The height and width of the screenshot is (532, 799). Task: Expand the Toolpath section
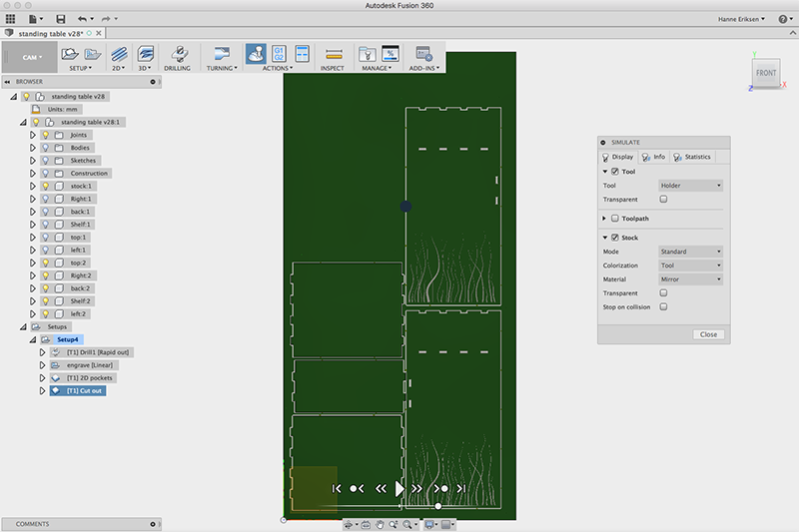[x=604, y=219]
